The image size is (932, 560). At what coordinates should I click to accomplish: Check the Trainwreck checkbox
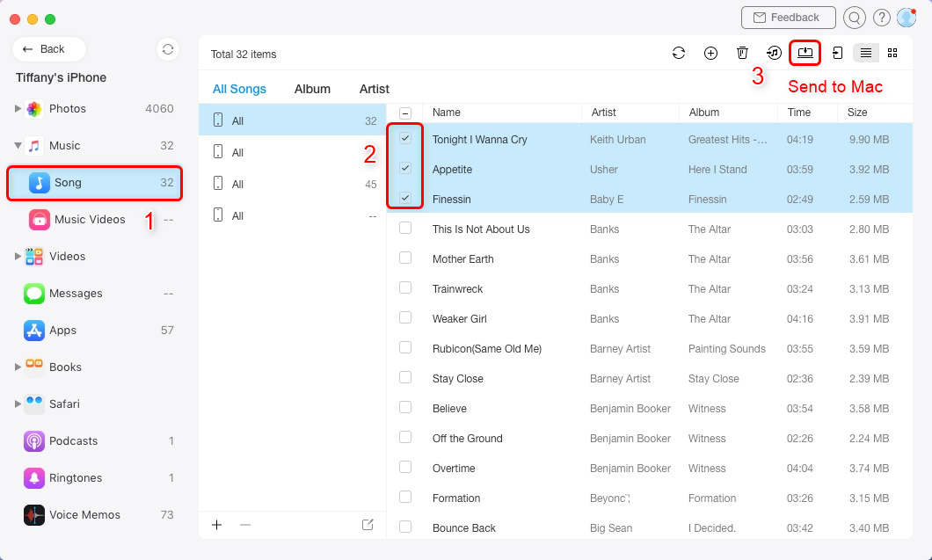405,287
